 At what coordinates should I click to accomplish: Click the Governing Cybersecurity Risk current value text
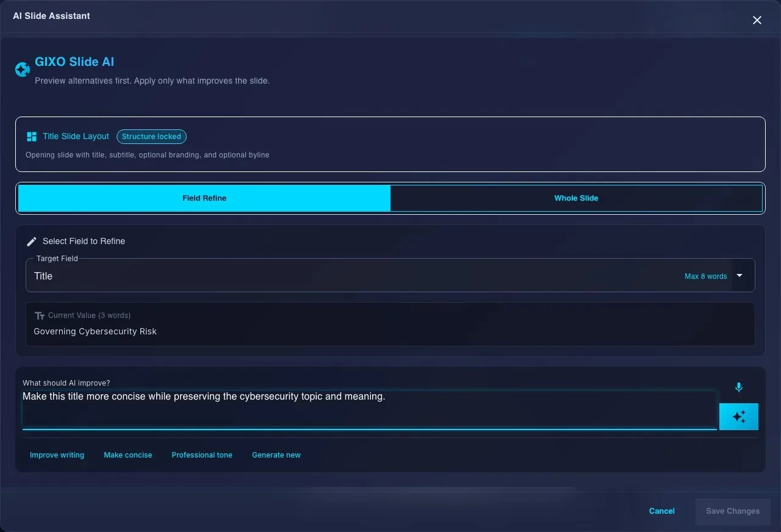[95, 331]
